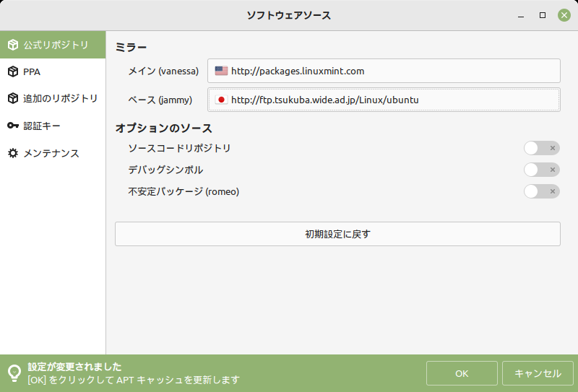Image resolution: width=578 pixels, height=392 pixels.
Task: Click the package icon beside PPA
Action: [13, 71]
